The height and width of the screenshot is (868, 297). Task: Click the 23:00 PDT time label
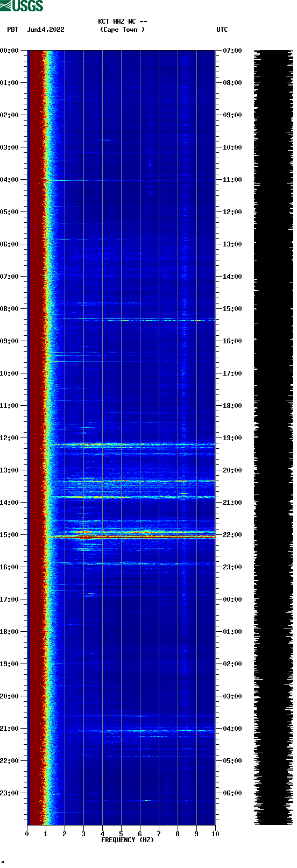9,793
